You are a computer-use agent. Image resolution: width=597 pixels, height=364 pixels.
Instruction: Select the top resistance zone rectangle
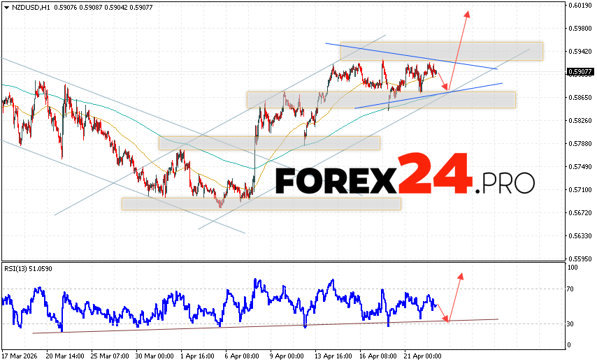(441, 51)
